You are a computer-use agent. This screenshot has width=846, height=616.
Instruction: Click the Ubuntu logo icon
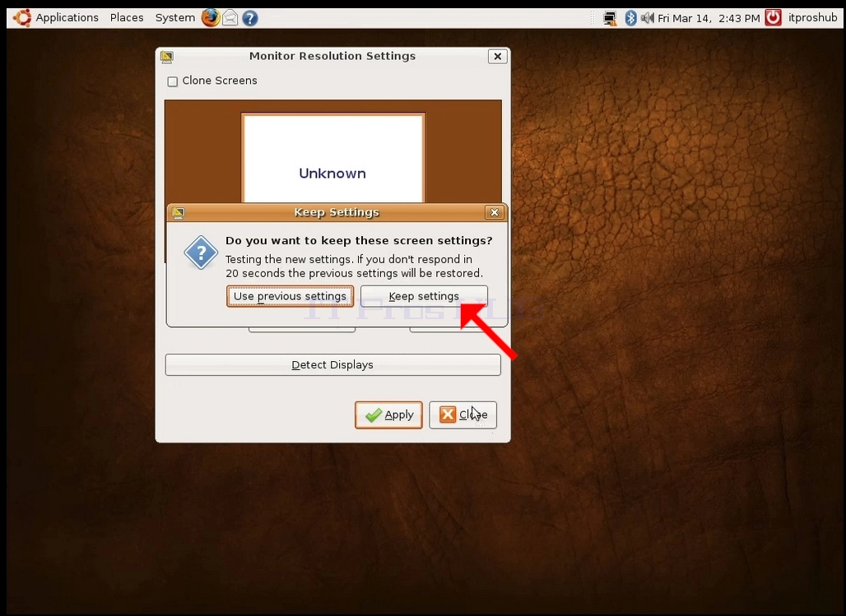click(x=22, y=18)
